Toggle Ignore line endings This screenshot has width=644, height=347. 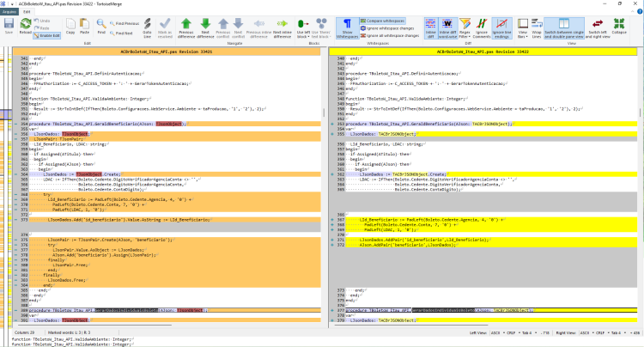tap(502, 28)
